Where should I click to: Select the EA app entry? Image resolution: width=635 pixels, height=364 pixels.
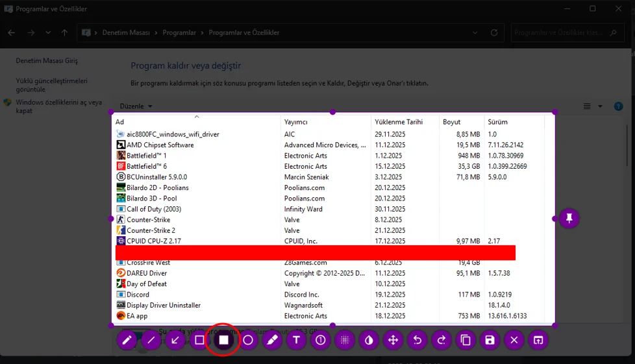coord(330,316)
